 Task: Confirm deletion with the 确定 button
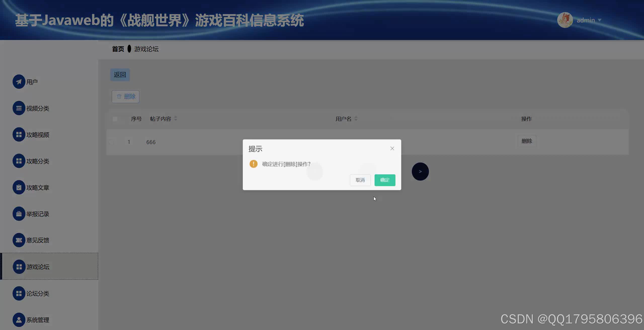click(385, 180)
